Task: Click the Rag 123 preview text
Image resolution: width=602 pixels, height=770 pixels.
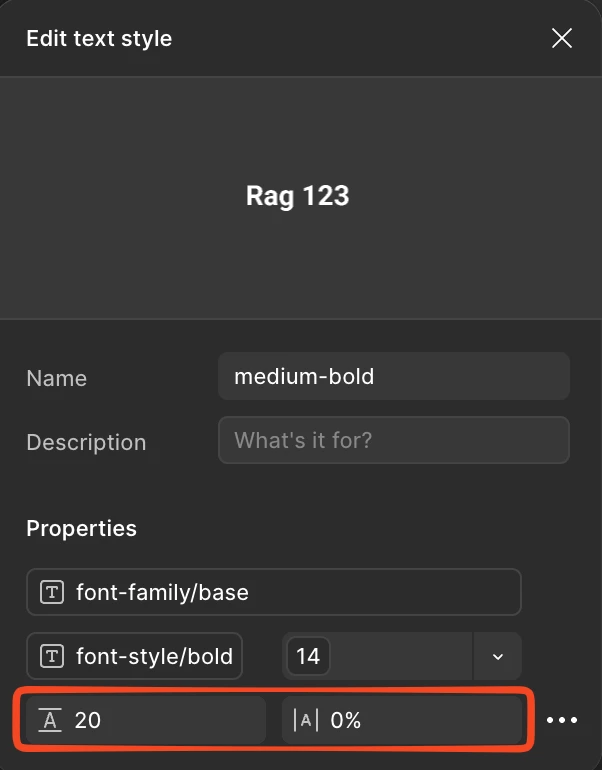Action: click(298, 196)
